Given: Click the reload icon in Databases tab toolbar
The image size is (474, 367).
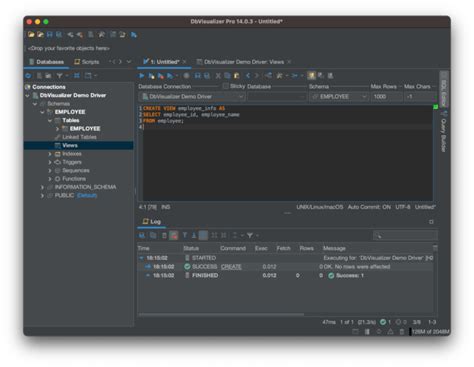Looking at the screenshot, I should click(x=28, y=76).
